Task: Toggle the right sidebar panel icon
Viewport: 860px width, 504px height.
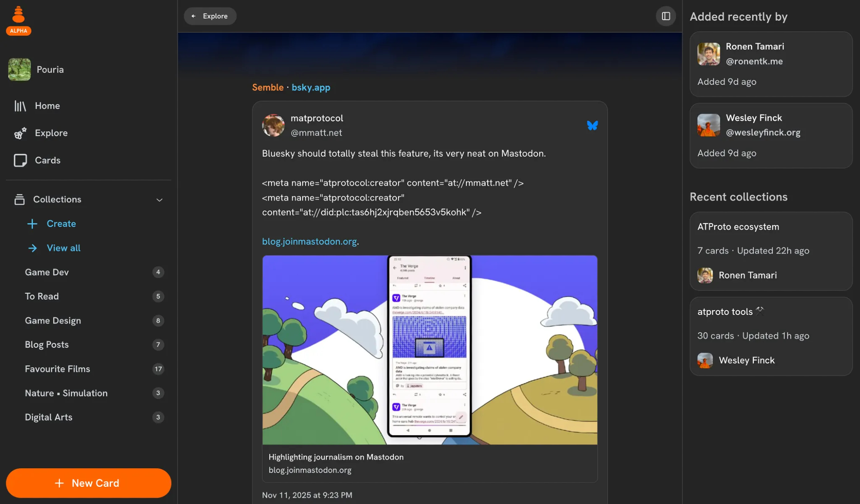Action: (666, 16)
